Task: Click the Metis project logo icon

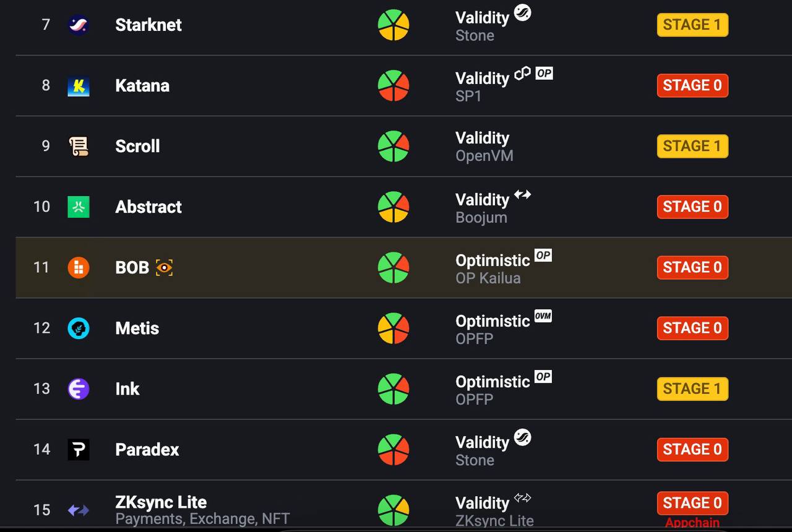Action: point(79,328)
